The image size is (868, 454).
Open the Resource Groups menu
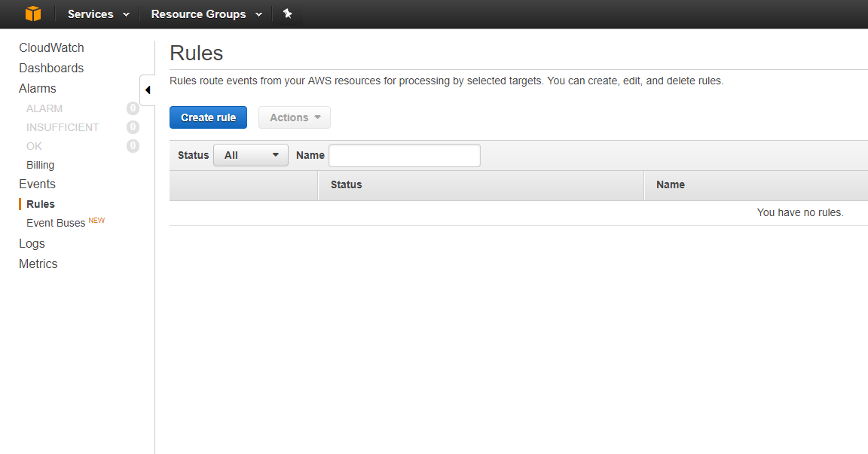coord(206,14)
